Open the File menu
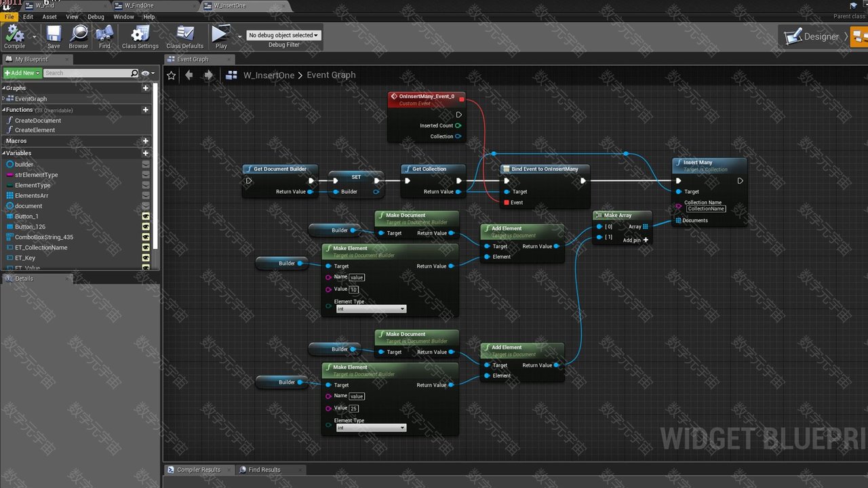 point(9,16)
